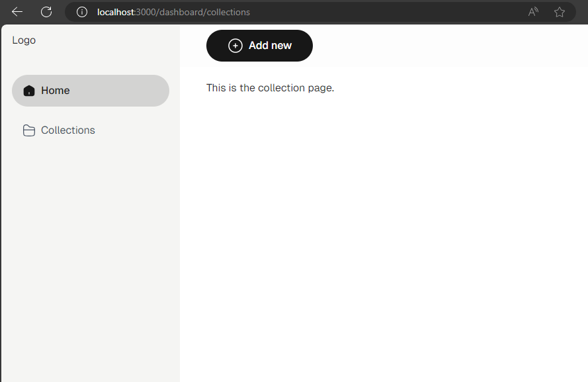Reload the page with the refresh icon
Viewport: 588px width, 382px height.
click(46, 12)
